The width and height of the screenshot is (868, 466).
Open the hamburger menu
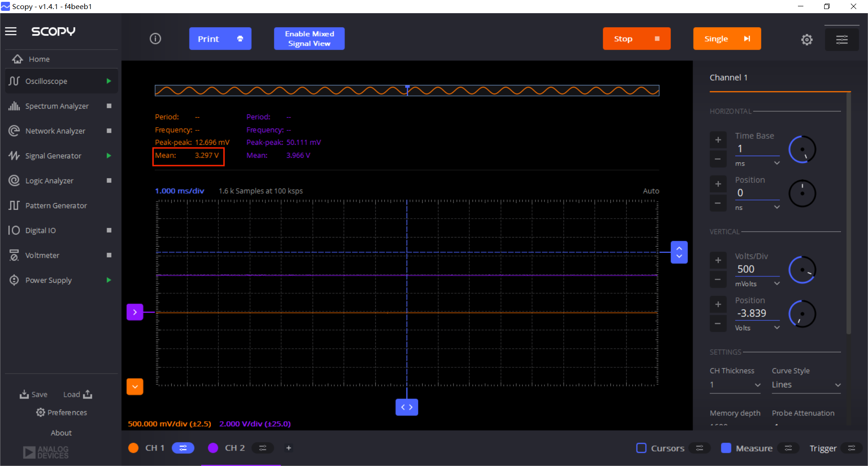[11, 31]
